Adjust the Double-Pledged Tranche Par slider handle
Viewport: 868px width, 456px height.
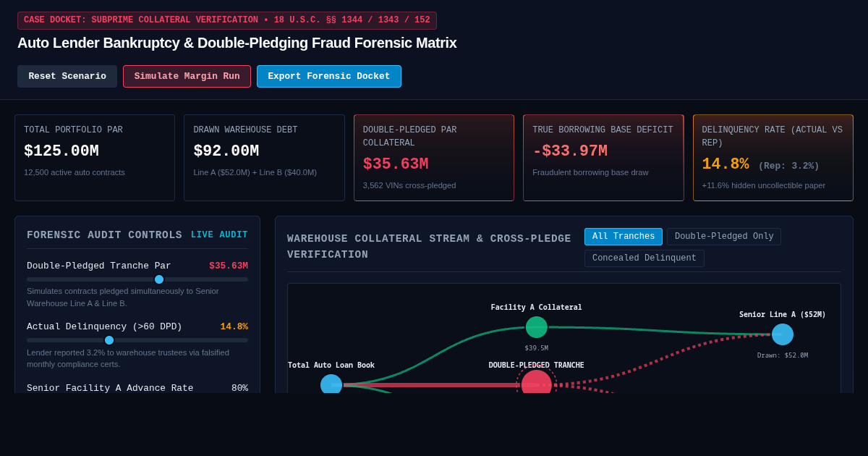coord(159,279)
